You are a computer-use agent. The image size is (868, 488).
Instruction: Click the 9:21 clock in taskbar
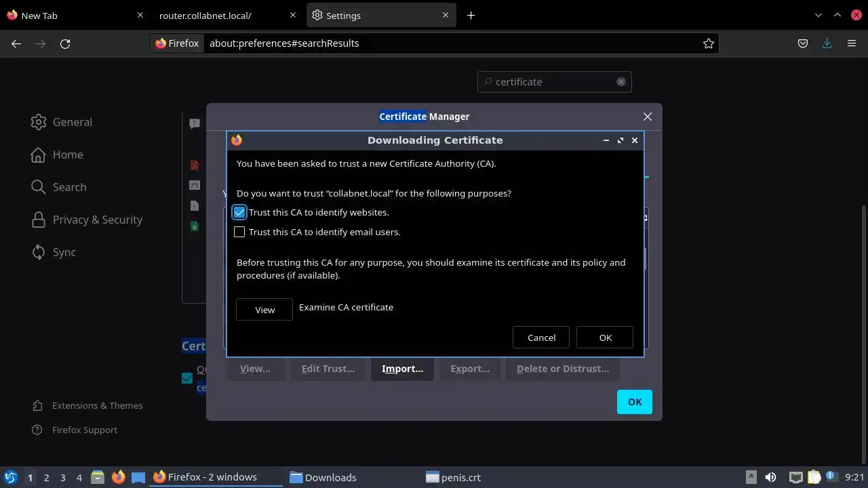[x=854, y=477]
